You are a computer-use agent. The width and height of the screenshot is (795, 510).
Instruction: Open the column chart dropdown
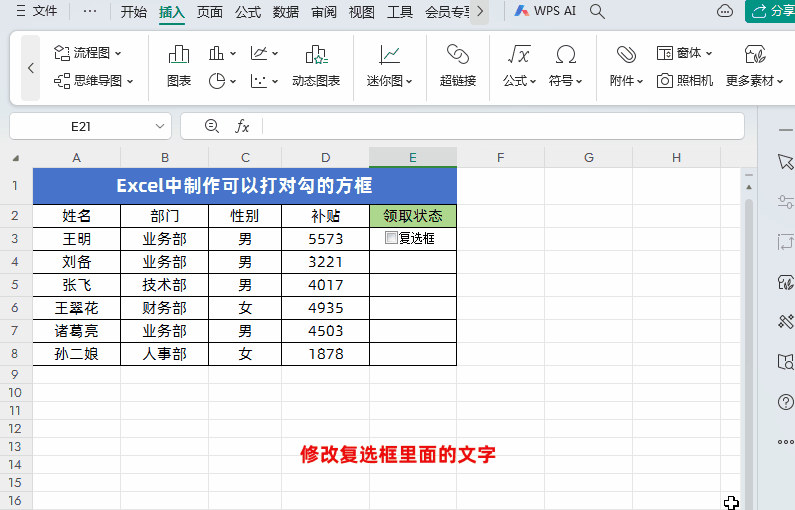point(222,53)
